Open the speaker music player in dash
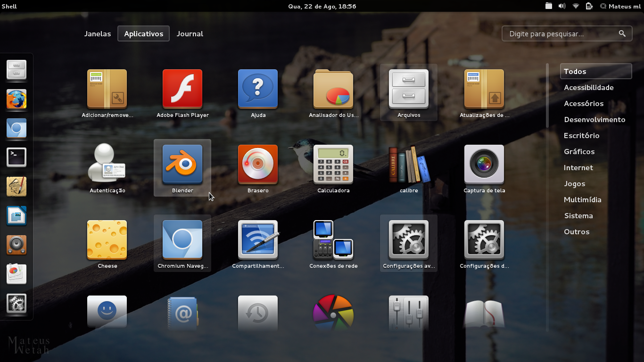Screen dimensions: 644x362 [x=17, y=245]
